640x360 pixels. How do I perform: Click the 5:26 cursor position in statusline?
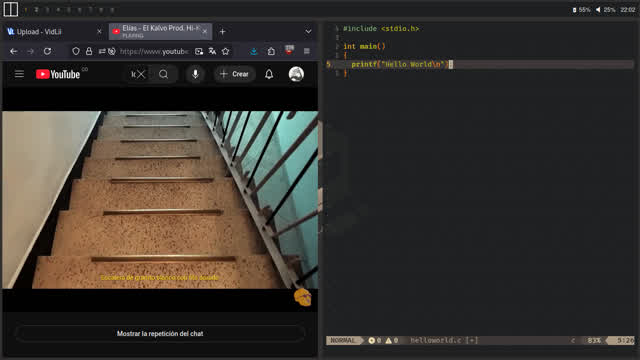[625, 340]
